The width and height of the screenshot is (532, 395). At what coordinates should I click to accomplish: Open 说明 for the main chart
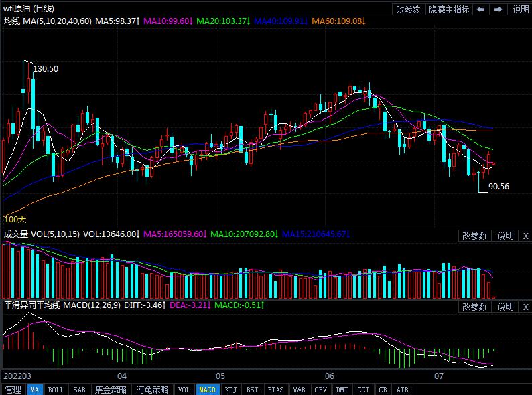(521, 9)
